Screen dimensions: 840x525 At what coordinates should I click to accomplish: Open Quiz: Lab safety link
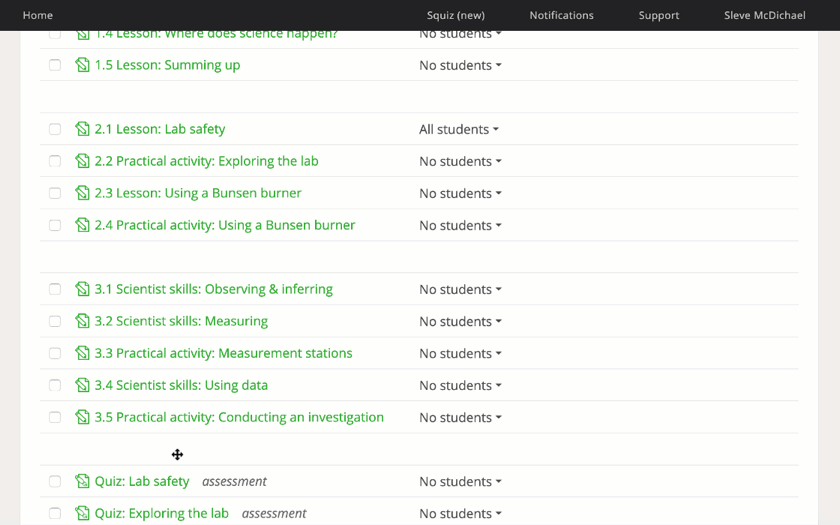point(142,481)
